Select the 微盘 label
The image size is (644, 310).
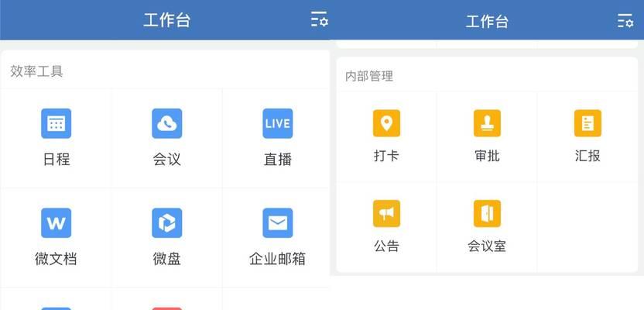[166, 259]
